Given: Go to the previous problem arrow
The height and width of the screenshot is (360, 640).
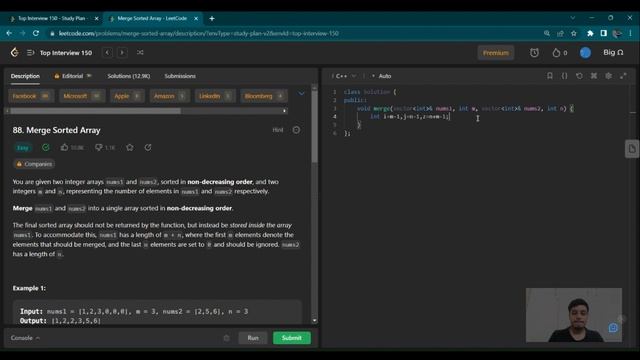Looking at the screenshot, I should tap(107, 53).
